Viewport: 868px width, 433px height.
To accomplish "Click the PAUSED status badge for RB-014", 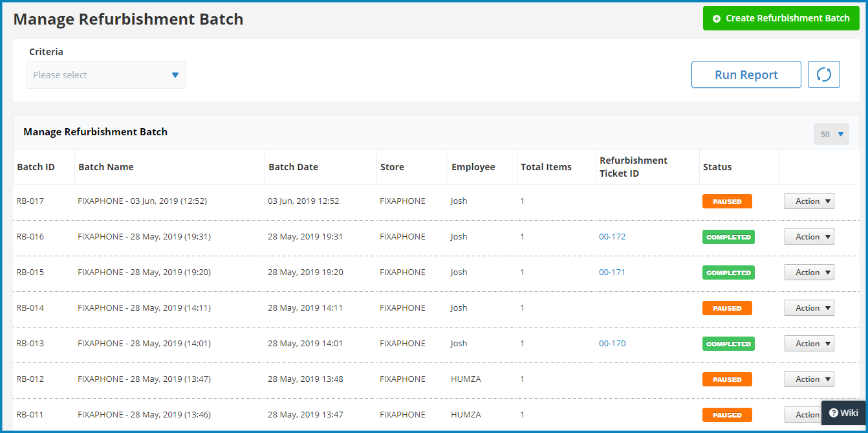I will (727, 308).
